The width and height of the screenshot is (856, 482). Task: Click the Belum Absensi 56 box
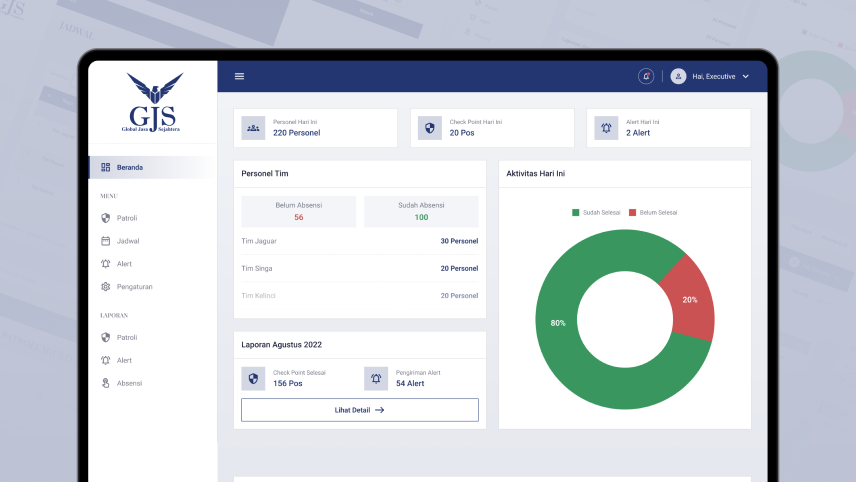(x=299, y=211)
